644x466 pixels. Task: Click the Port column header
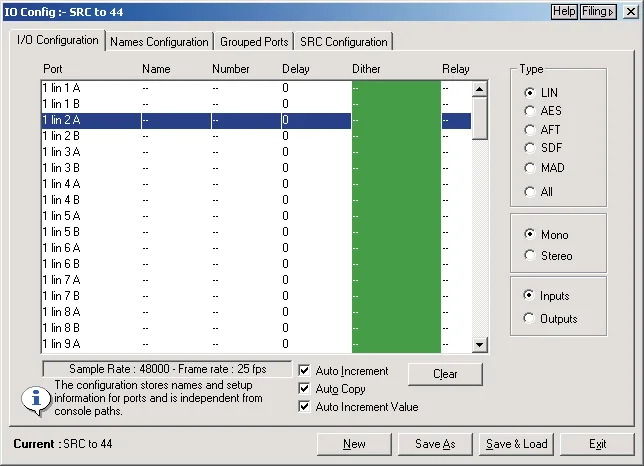click(x=53, y=69)
